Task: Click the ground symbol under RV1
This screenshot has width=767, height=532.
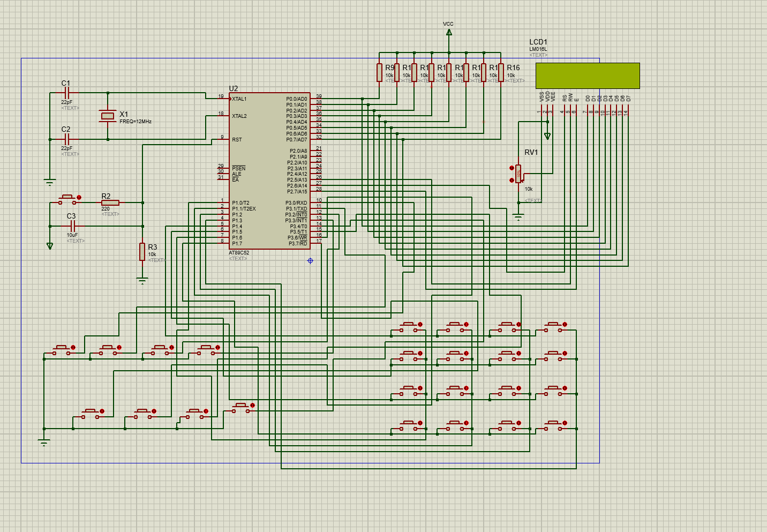Action: click(x=518, y=217)
